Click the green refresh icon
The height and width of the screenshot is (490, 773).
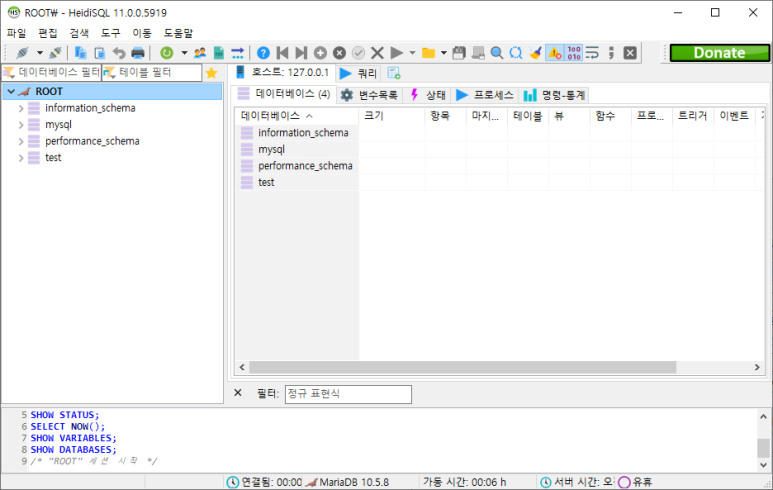tap(167, 53)
